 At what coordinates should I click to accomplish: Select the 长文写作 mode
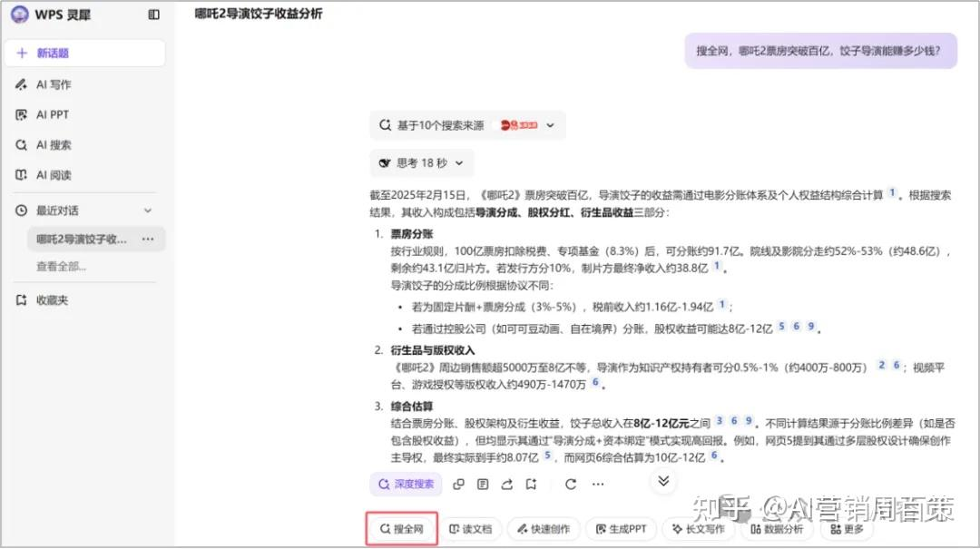[698, 529]
